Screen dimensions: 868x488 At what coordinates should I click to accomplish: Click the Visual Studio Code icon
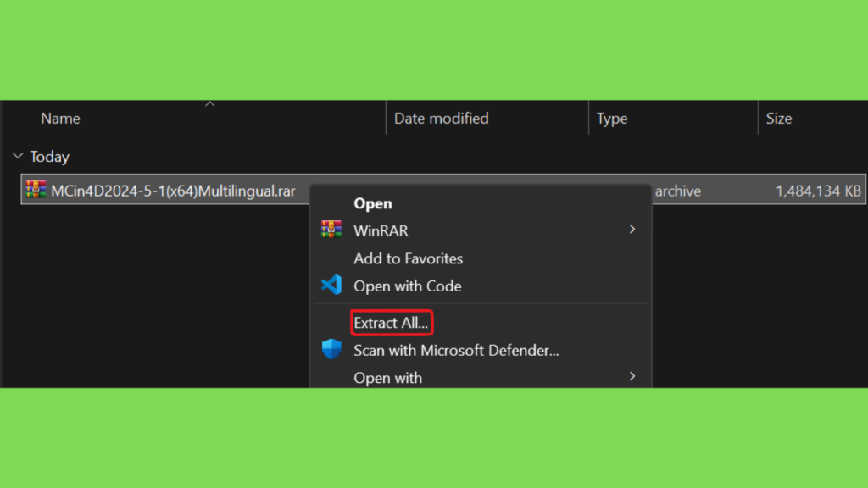click(x=331, y=285)
